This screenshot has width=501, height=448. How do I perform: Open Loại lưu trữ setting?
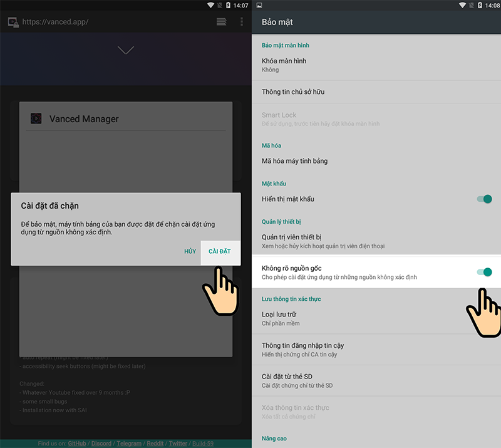pos(376,318)
